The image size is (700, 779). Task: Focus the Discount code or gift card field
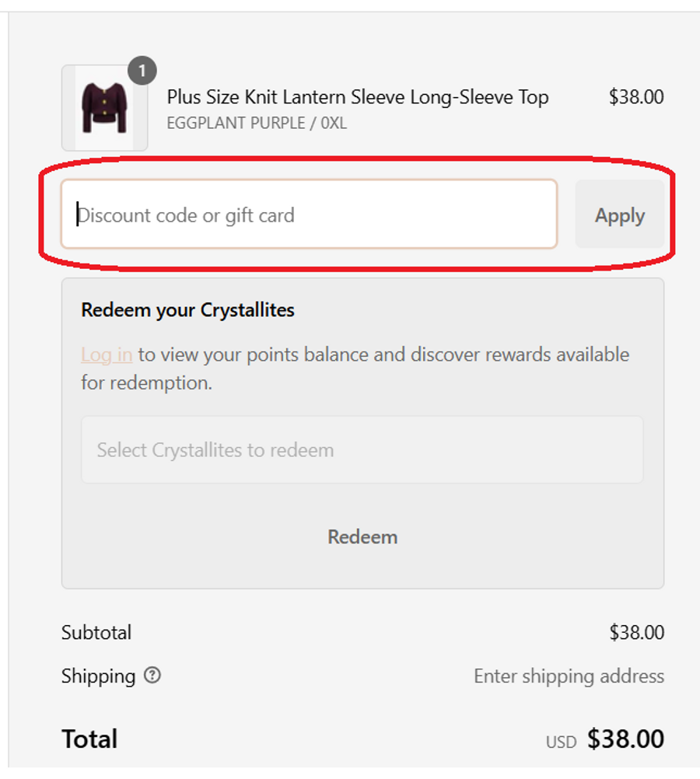309,215
